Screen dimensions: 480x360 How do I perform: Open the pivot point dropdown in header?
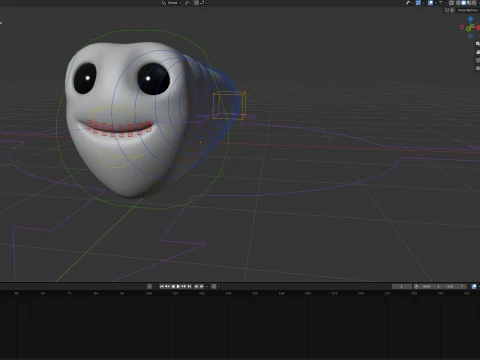188,3
